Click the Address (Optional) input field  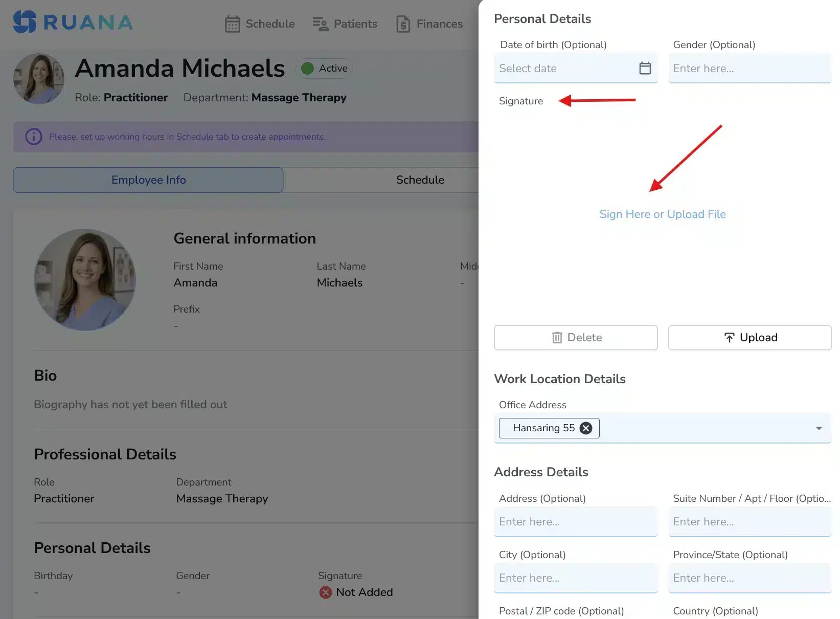[x=575, y=521]
